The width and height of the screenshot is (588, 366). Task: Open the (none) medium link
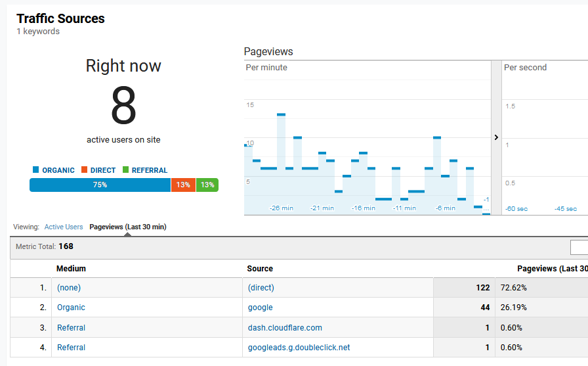(69, 288)
